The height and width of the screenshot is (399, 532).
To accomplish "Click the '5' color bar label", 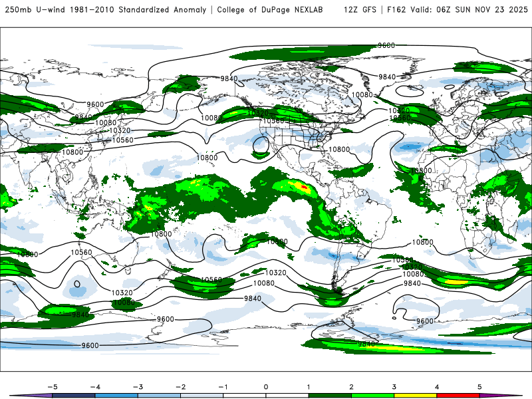I will pos(479,387).
